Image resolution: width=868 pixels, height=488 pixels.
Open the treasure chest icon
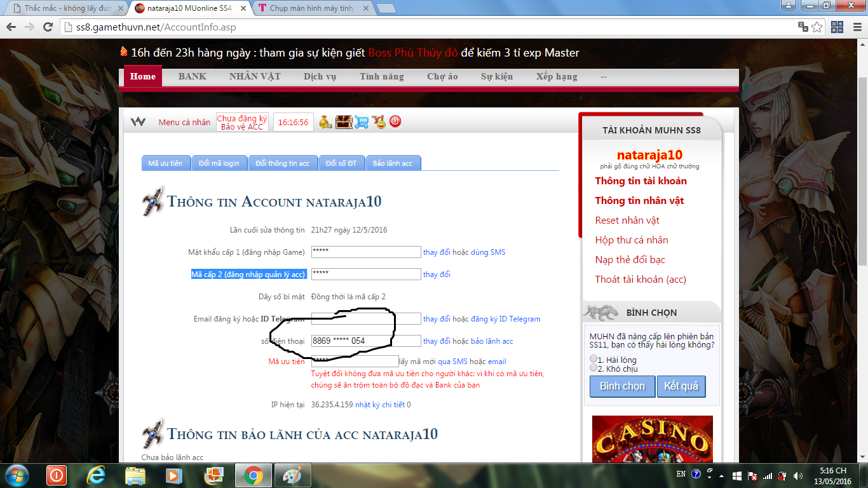(x=344, y=122)
